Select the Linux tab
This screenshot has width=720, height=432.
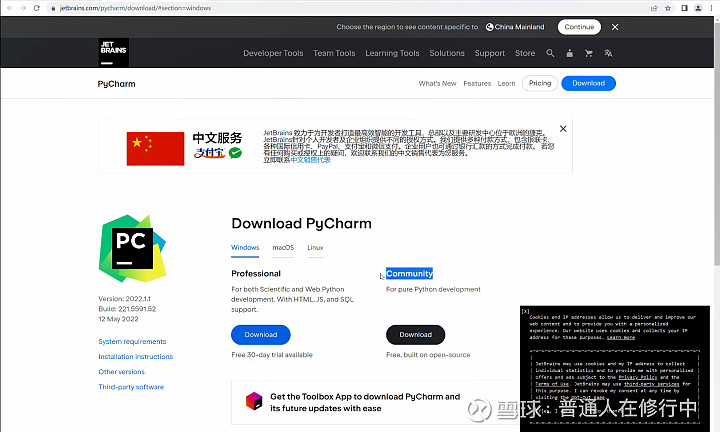pos(315,247)
